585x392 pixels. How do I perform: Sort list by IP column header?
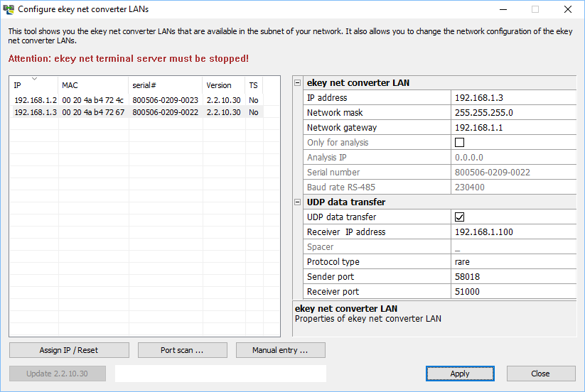[33, 85]
